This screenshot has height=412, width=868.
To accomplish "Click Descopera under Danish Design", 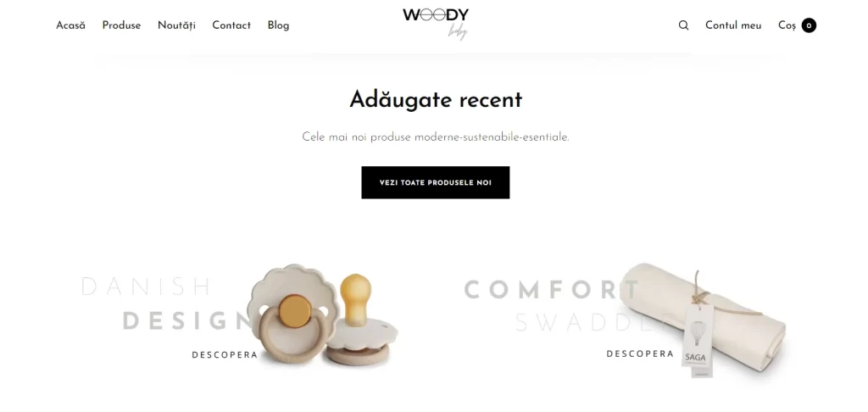I will (225, 355).
